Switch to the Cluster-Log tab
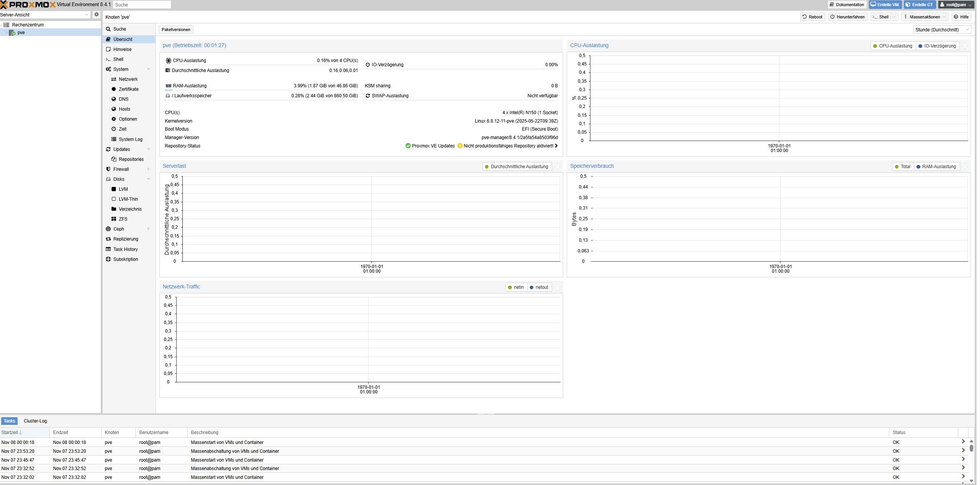The height and width of the screenshot is (485, 980). click(35, 421)
